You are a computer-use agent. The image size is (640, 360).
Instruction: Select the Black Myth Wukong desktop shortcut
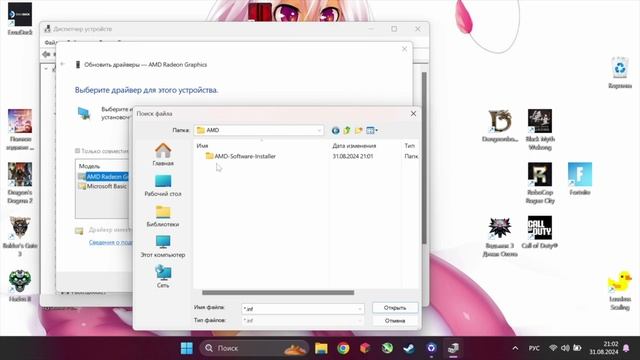pyautogui.click(x=540, y=129)
